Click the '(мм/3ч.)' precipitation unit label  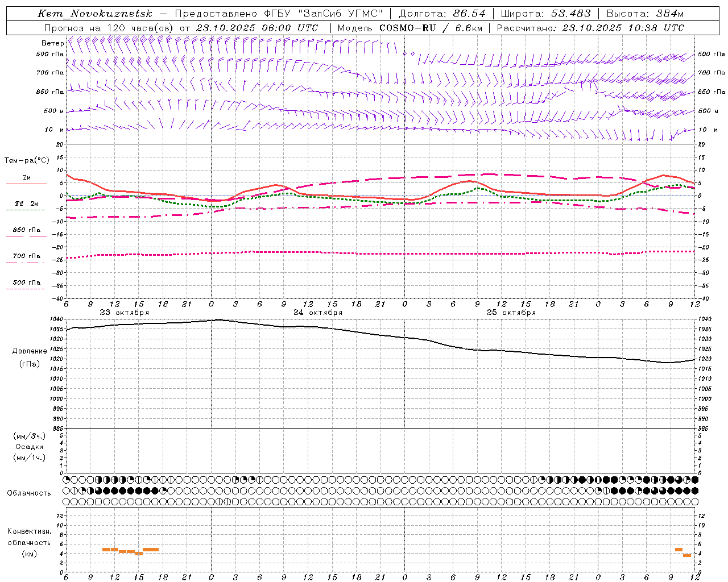point(30,436)
